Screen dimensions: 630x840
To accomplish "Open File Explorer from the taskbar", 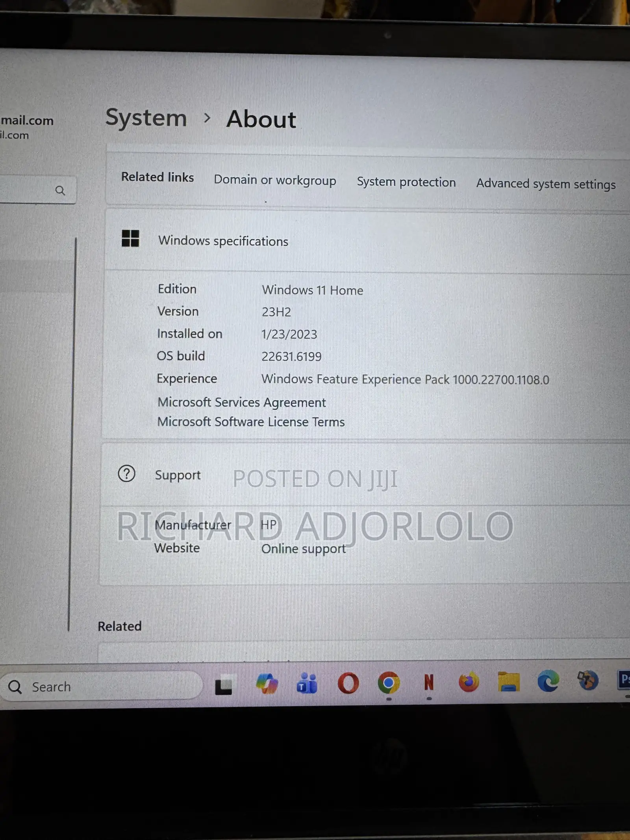I will (508, 681).
